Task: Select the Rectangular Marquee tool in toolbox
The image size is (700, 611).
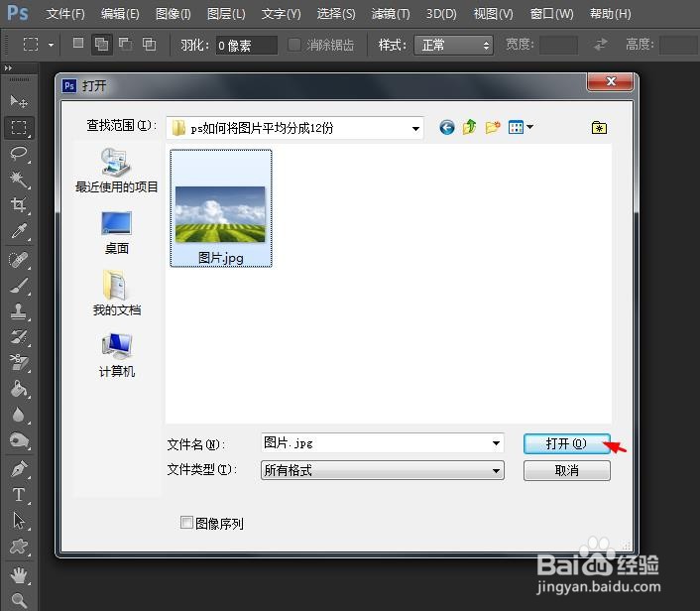Action: [x=18, y=128]
